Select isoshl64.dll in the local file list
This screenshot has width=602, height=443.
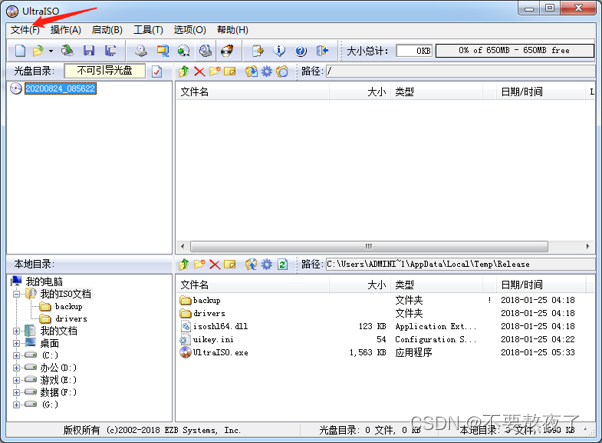(x=220, y=326)
